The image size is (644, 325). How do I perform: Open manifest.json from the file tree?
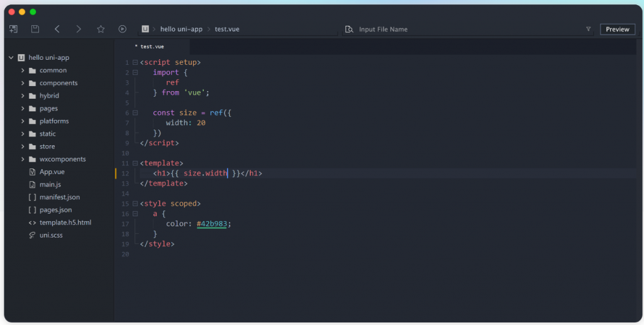click(x=60, y=197)
